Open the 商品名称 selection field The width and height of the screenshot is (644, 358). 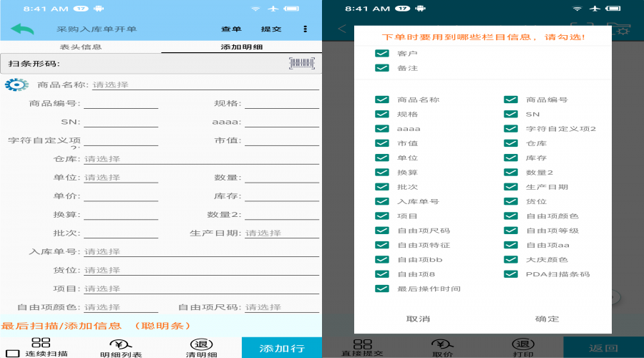click(205, 85)
